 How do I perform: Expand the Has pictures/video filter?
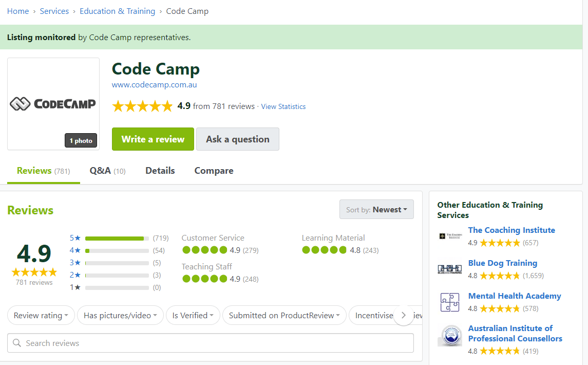click(x=120, y=315)
